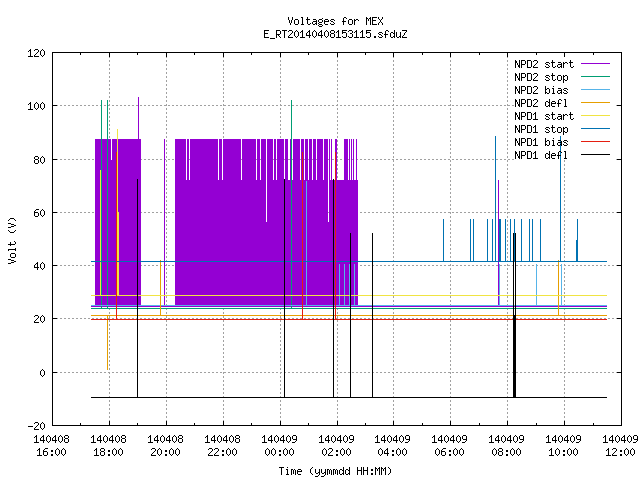Viewport: 640px width, 480px height.
Task: Click the 'NPD2 bias' legend label
Action: 541,90
